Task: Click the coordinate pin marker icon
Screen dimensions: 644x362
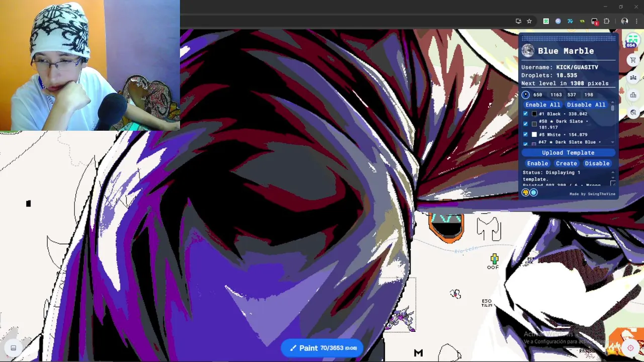Action: tap(526, 95)
